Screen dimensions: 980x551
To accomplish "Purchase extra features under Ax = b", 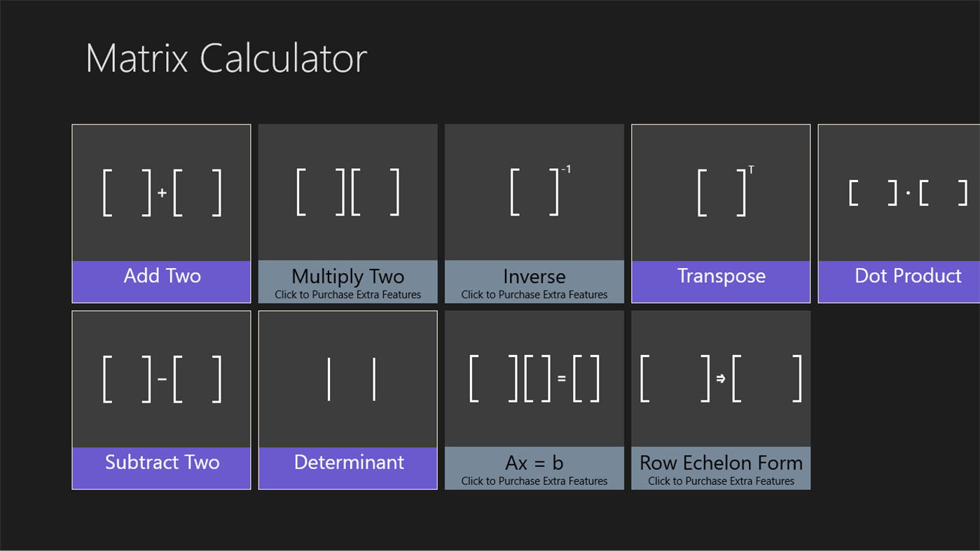I will [534, 481].
